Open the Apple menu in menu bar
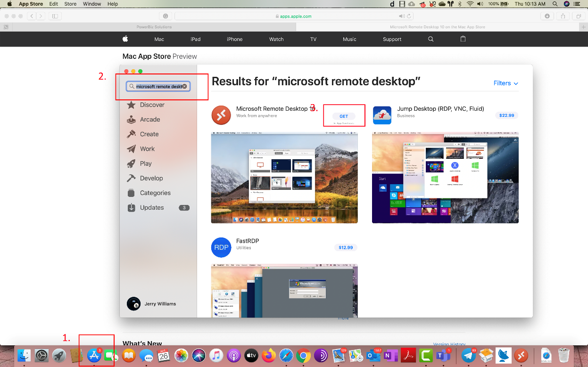Screen dimensions: 588x367 pyautogui.click(x=9, y=4)
